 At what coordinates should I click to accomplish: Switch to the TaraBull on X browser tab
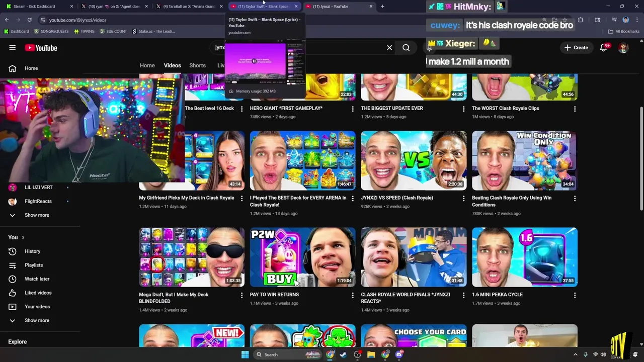189,7
